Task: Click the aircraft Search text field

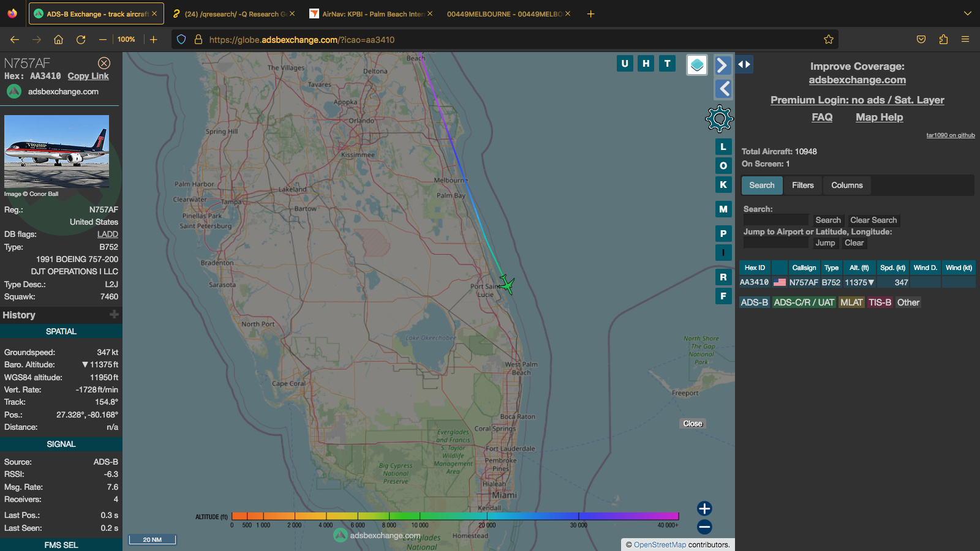Action: 776,220
